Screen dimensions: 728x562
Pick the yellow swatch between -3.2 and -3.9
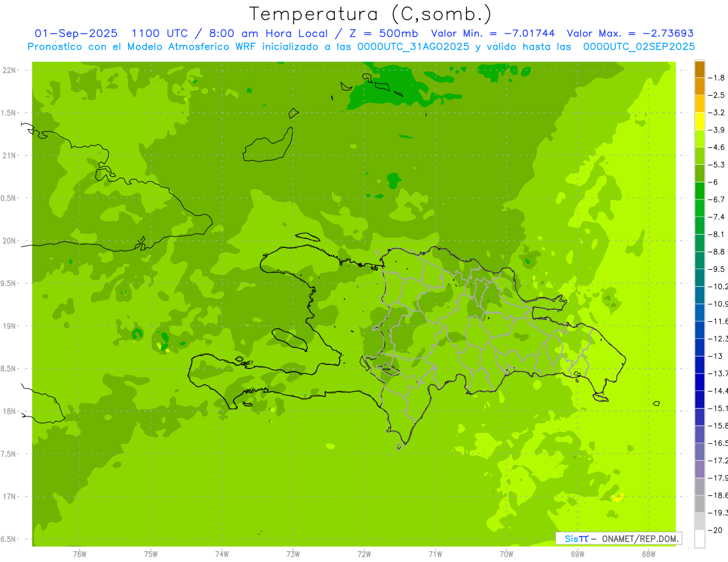click(x=699, y=121)
